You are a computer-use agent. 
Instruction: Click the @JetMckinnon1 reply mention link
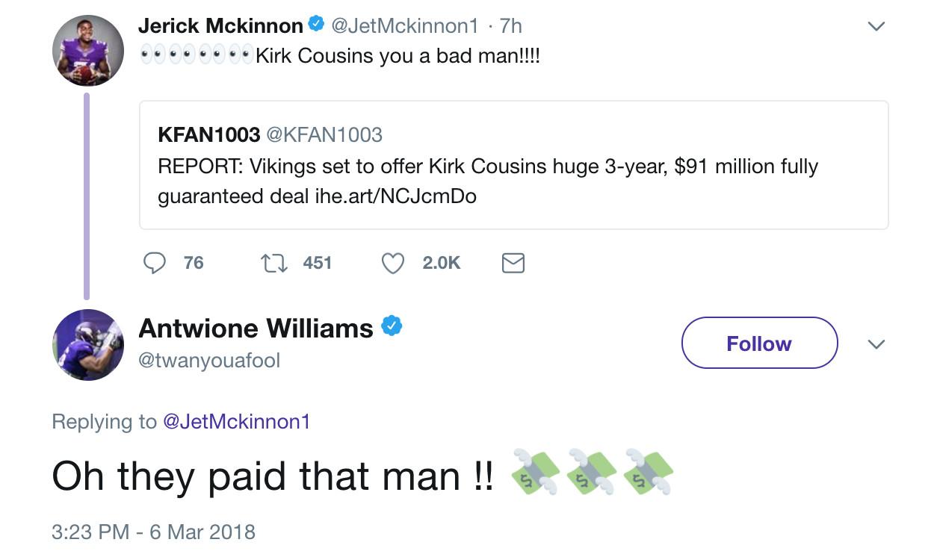tap(236, 422)
